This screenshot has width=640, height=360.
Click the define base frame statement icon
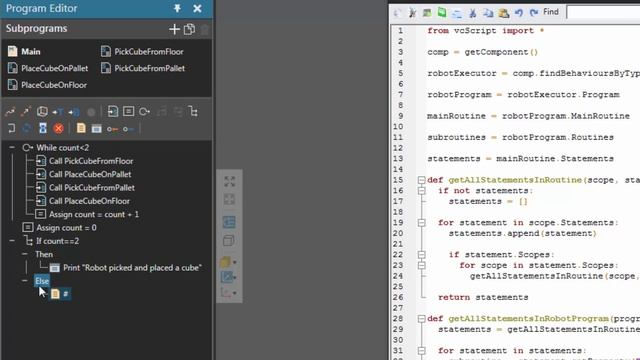(x=42, y=111)
